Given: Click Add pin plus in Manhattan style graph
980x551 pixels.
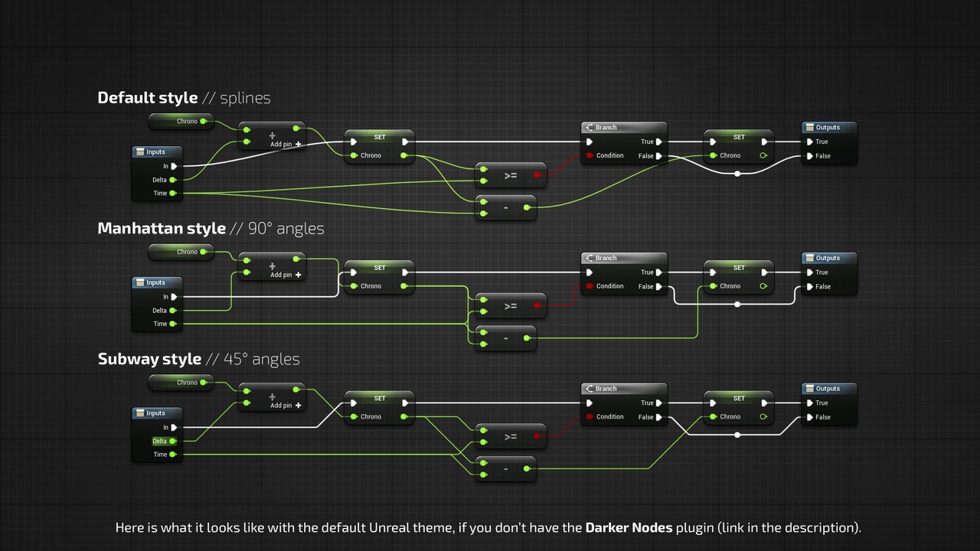Looking at the screenshot, I should pos(298,275).
